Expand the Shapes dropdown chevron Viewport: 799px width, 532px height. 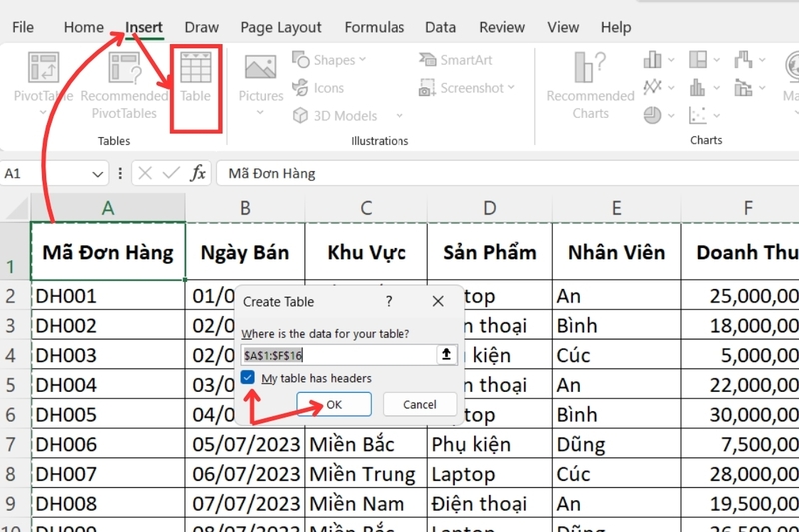(362, 60)
